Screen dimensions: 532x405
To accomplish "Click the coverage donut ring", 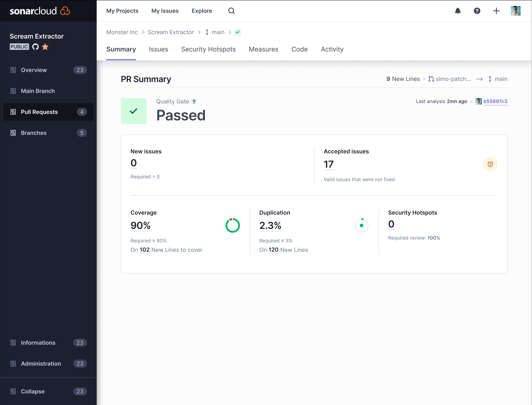I will point(233,225).
